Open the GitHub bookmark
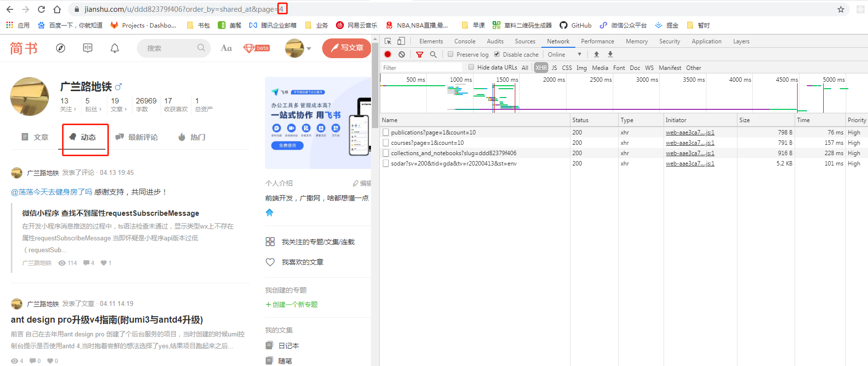 [x=575, y=25]
